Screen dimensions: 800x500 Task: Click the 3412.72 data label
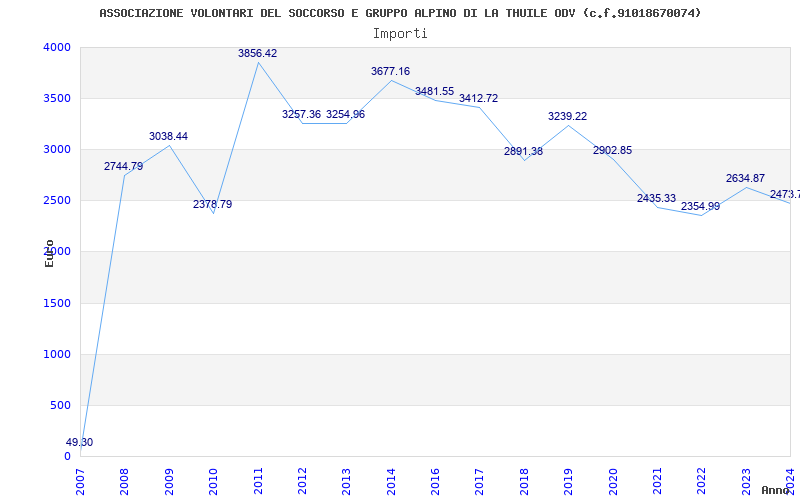[478, 99]
